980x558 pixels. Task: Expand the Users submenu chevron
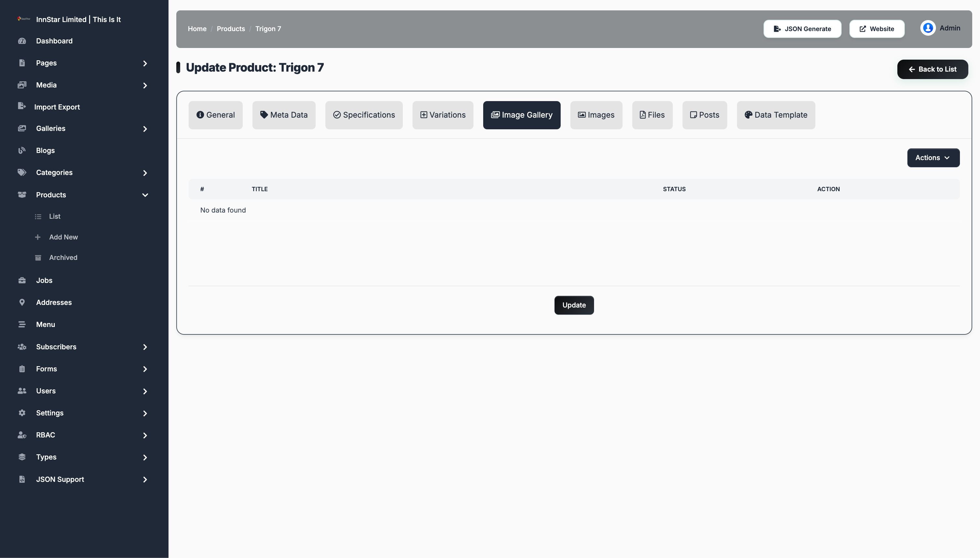pyautogui.click(x=145, y=391)
